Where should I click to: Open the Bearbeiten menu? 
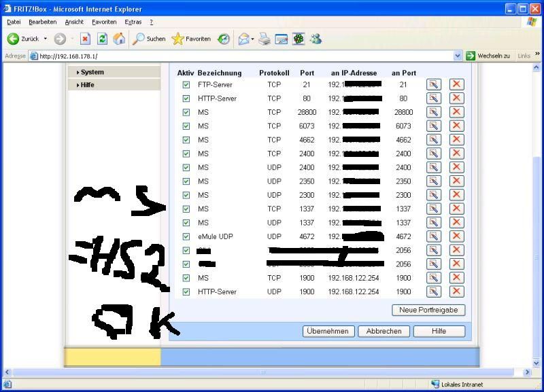43,22
